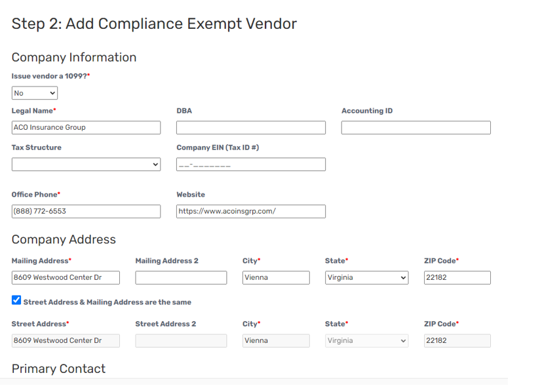The height and width of the screenshot is (392, 542).
Task: Click the mailing City field containing Vienna
Action: (276, 277)
